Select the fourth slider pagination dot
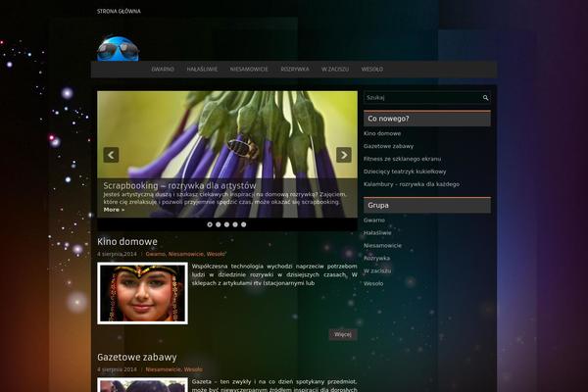This screenshot has width=588, height=392. click(235, 224)
